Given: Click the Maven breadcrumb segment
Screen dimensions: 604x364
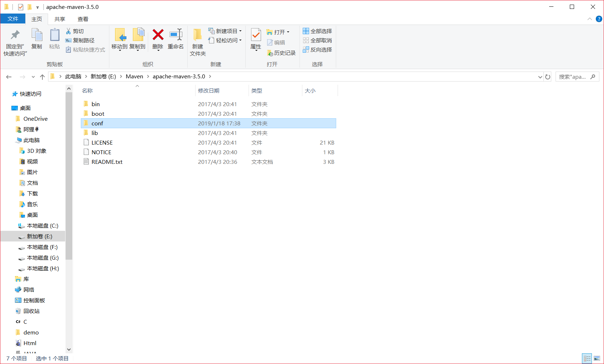Looking at the screenshot, I should pyautogui.click(x=134, y=77).
